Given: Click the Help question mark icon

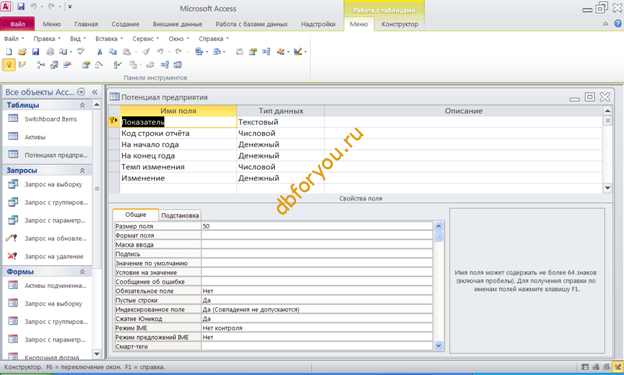Looking at the screenshot, I should tap(617, 24).
